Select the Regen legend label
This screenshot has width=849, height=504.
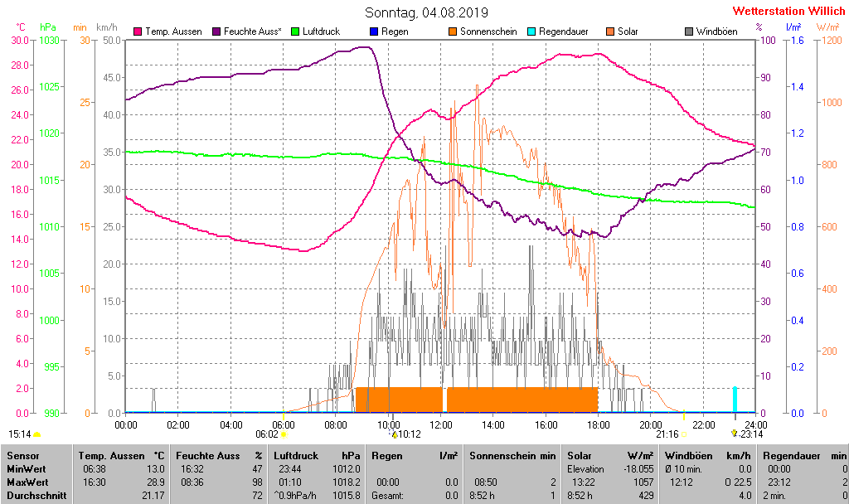tap(395, 31)
